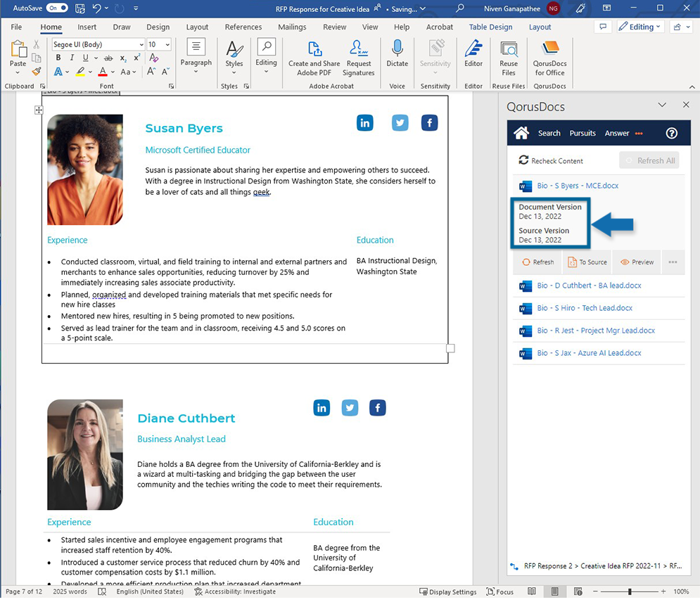Viewport: 700px width, 602px height.
Task: Open Bio - S Jax - Azure AI Lead.docx
Action: (x=589, y=353)
